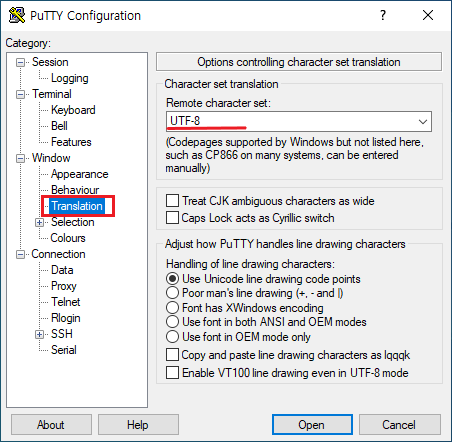Select Telnet category
This screenshot has width=452, height=442.
[x=66, y=302]
